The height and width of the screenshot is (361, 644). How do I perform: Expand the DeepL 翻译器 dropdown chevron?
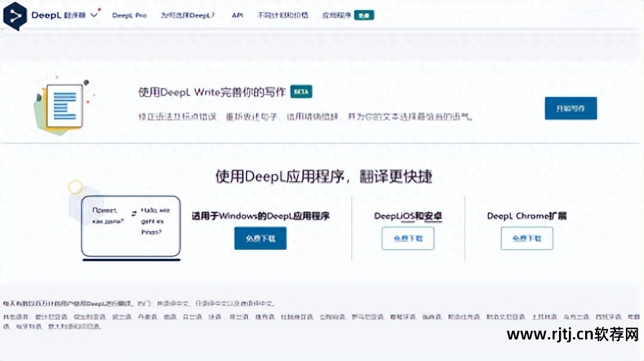(x=95, y=15)
